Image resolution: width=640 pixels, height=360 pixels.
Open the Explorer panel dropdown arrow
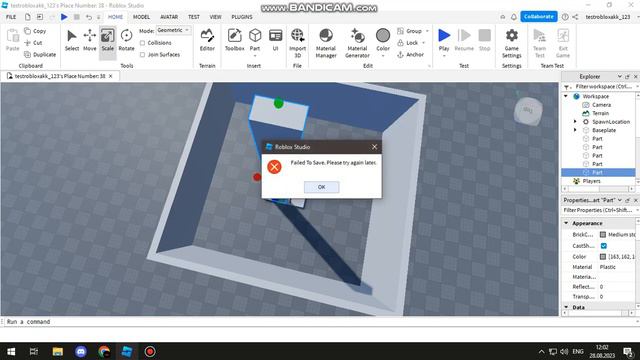[x=620, y=76]
